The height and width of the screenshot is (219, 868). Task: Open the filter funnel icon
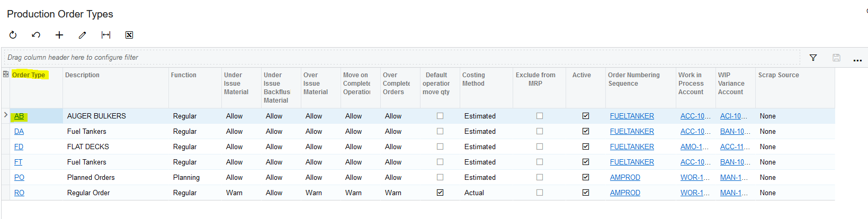[813, 58]
